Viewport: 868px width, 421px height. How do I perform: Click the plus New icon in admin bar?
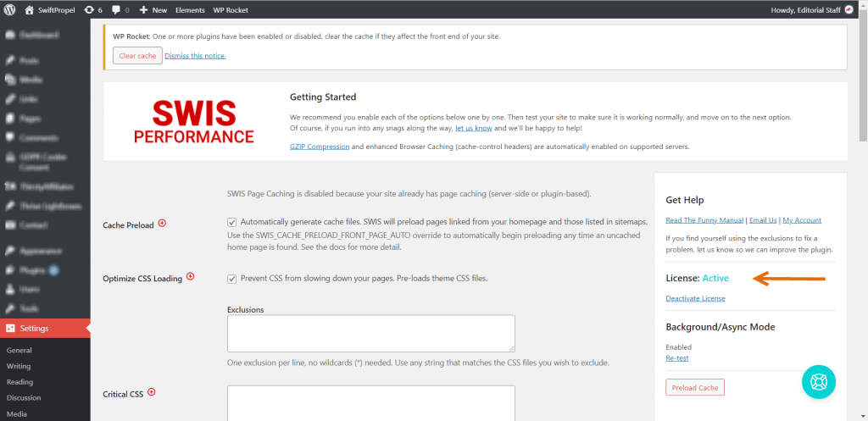pyautogui.click(x=144, y=10)
